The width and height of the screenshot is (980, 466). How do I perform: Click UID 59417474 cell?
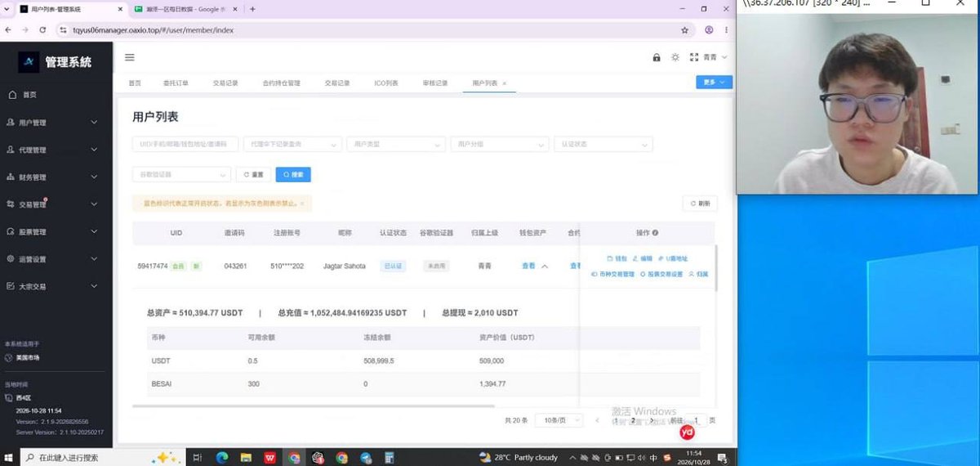point(153,267)
